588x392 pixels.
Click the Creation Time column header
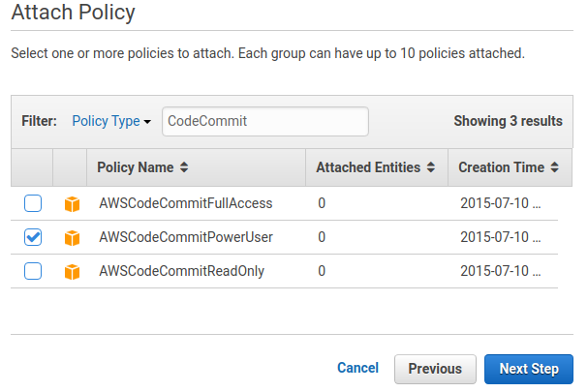pos(510,167)
